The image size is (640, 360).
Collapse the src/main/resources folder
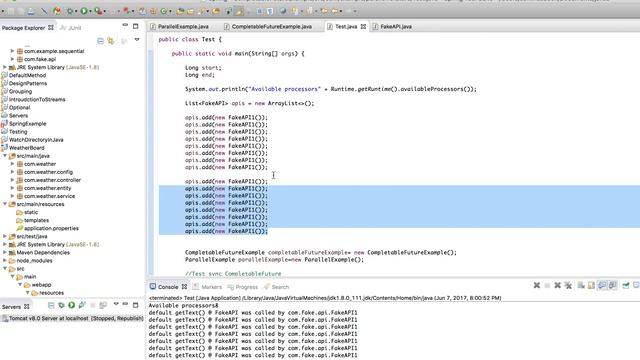5,204
